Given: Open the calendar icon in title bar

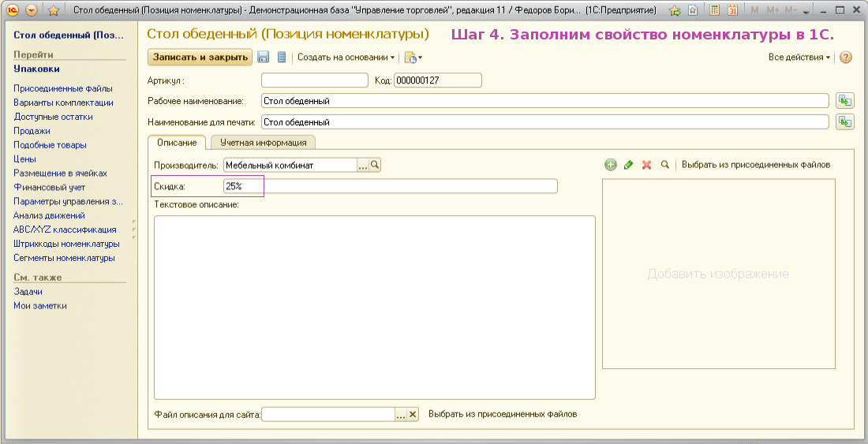Looking at the screenshot, I should [x=732, y=10].
